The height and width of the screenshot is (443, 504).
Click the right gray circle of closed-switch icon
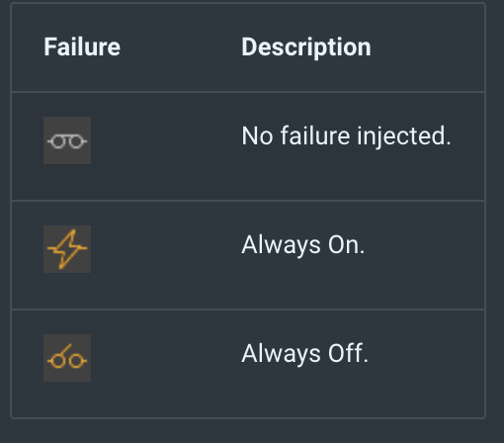[x=76, y=141]
